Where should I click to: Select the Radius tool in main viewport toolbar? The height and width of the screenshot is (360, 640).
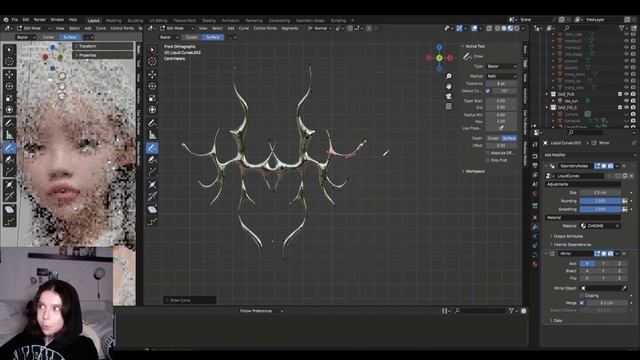pyautogui.click(x=152, y=184)
